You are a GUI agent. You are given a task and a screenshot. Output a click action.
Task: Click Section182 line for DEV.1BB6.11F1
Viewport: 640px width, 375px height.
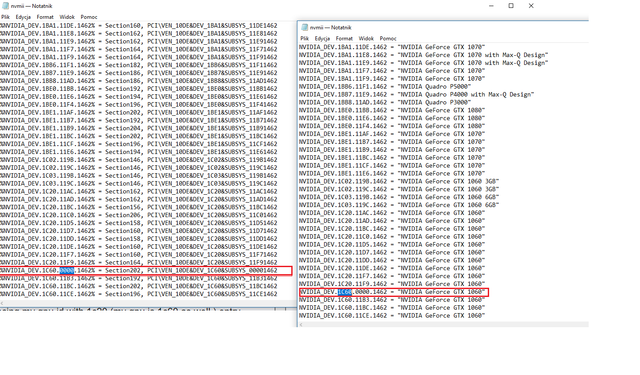click(138, 65)
